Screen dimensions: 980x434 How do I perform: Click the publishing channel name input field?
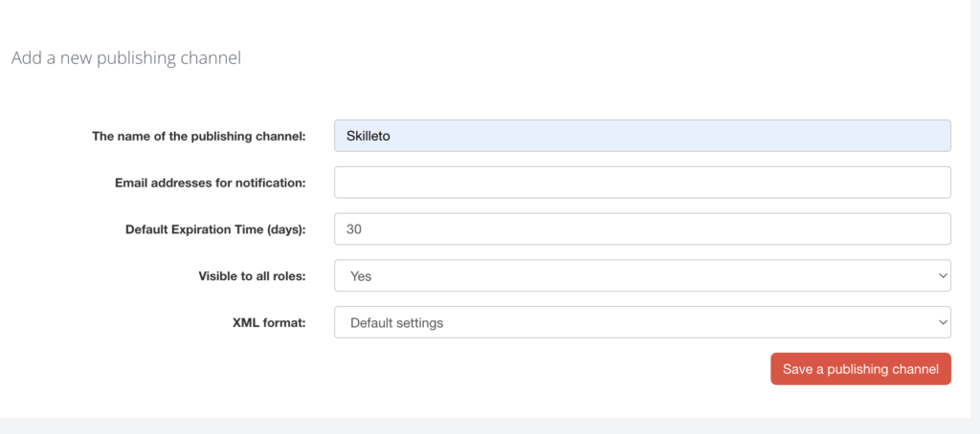coord(641,136)
